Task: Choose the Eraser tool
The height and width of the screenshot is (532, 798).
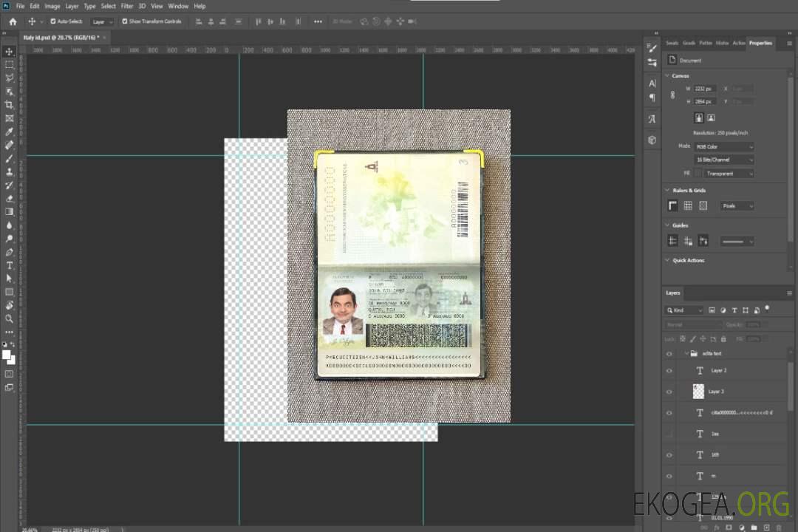Action: [10, 198]
